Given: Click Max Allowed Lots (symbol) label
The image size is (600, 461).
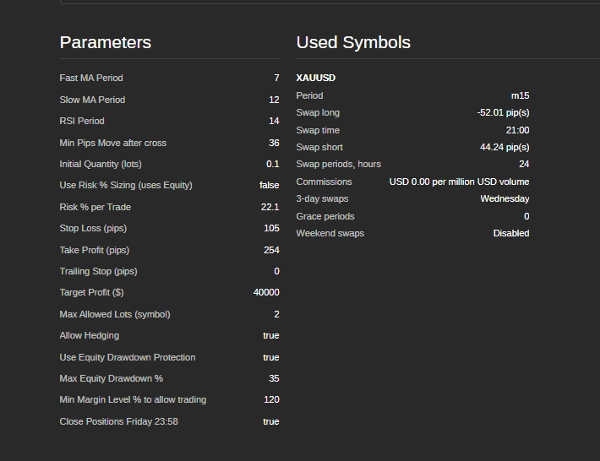Looking at the screenshot, I should (115, 314).
